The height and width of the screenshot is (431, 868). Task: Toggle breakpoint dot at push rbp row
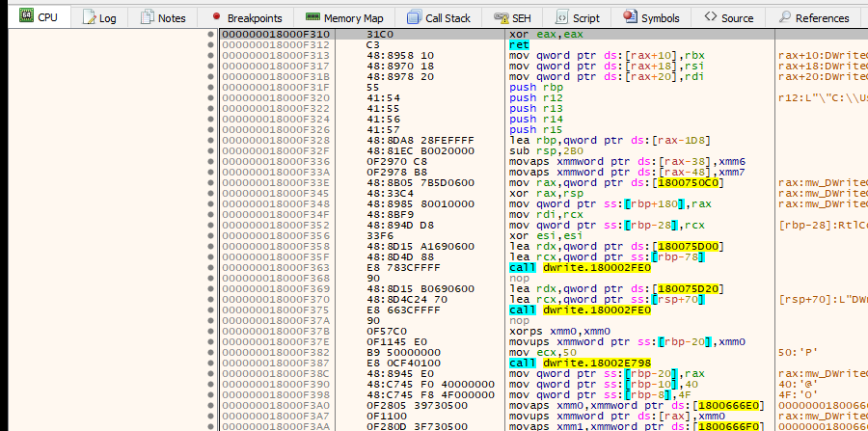point(210,88)
